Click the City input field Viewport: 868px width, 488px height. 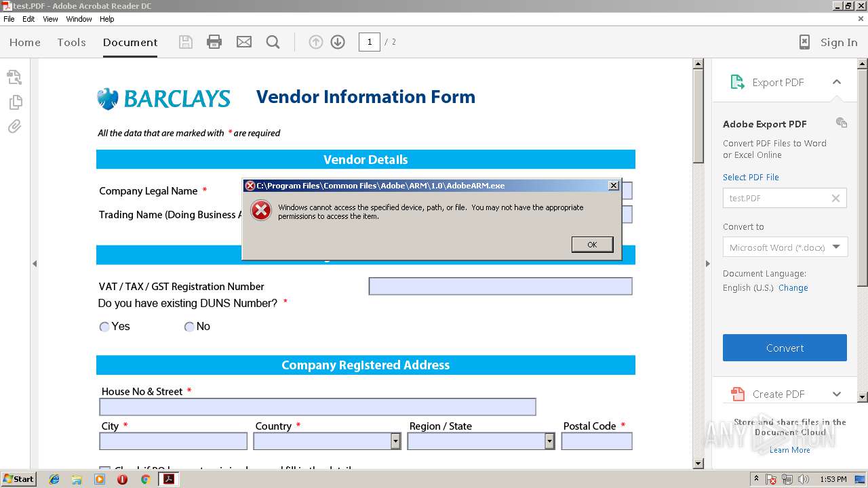[x=173, y=441]
